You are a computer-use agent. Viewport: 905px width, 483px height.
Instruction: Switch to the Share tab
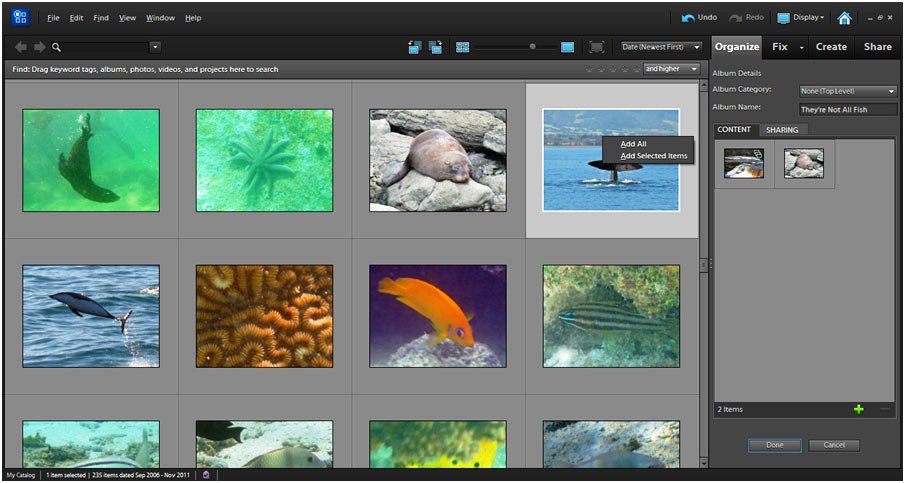tap(877, 47)
